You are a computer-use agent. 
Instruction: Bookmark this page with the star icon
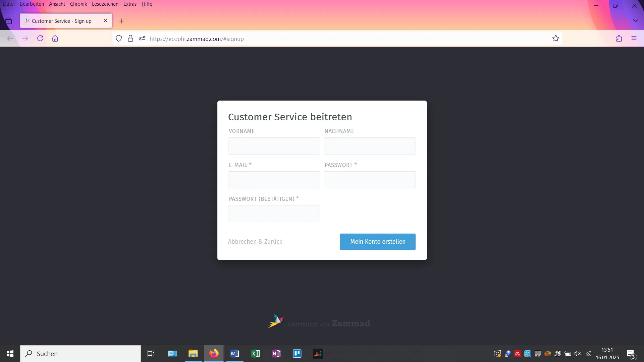[556, 38]
